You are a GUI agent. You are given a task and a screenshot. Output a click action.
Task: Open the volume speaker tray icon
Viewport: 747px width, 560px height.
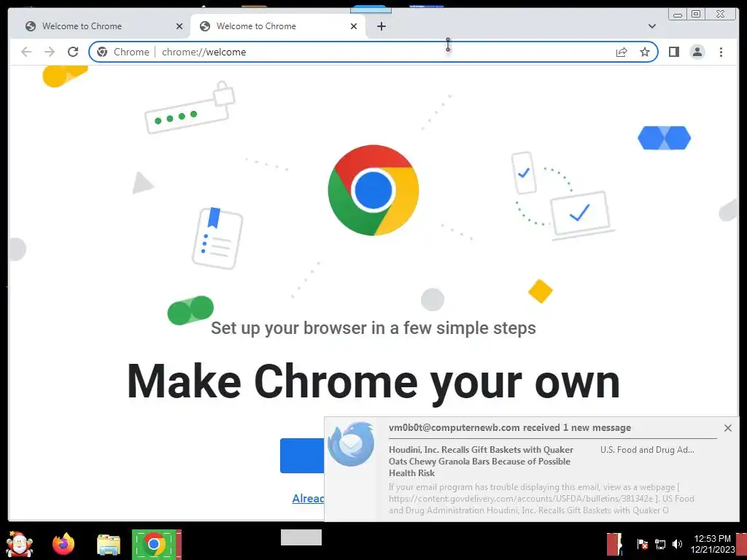pos(677,544)
